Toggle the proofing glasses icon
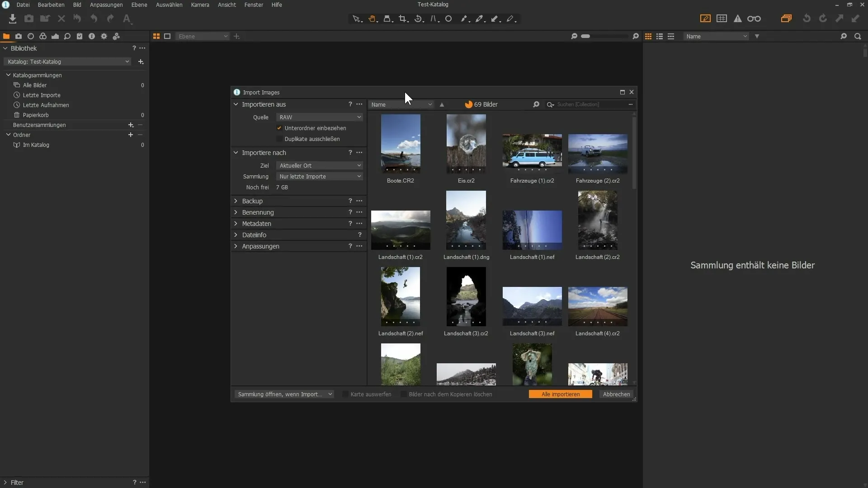This screenshot has height=488, width=868. tap(754, 19)
